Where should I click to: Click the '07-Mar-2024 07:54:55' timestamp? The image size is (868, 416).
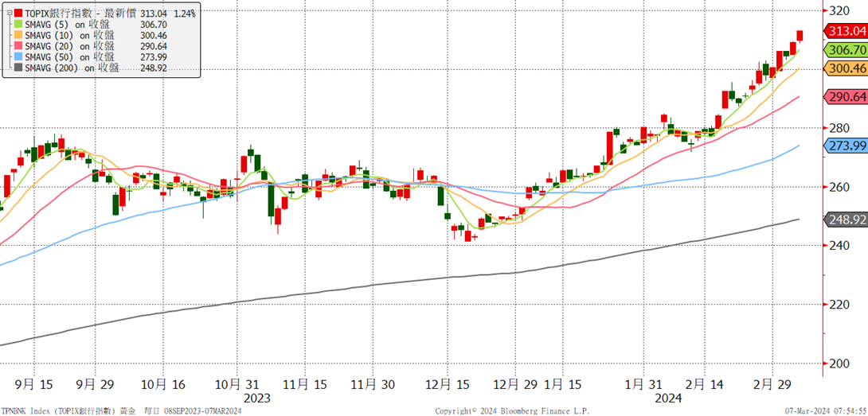click(826, 411)
